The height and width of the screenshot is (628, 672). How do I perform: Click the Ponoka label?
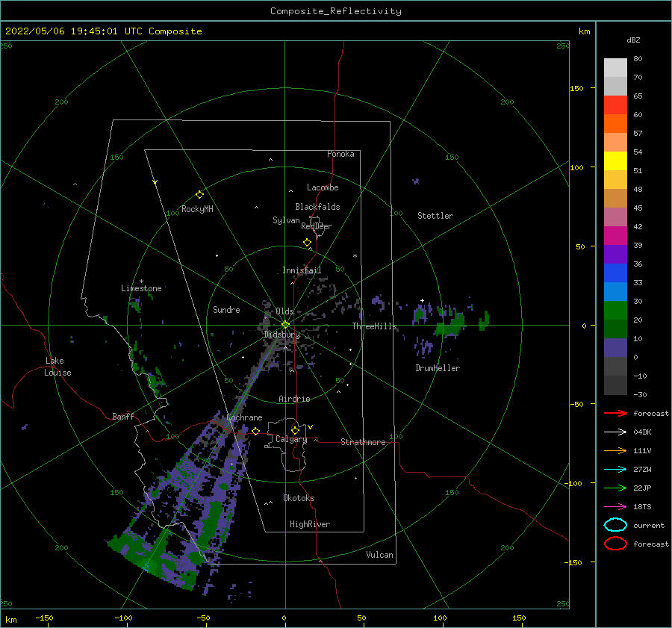(340, 154)
